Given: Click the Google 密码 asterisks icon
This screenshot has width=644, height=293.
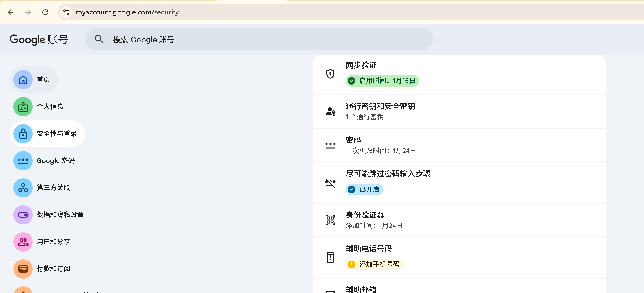Looking at the screenshot, I should (23, 161).
